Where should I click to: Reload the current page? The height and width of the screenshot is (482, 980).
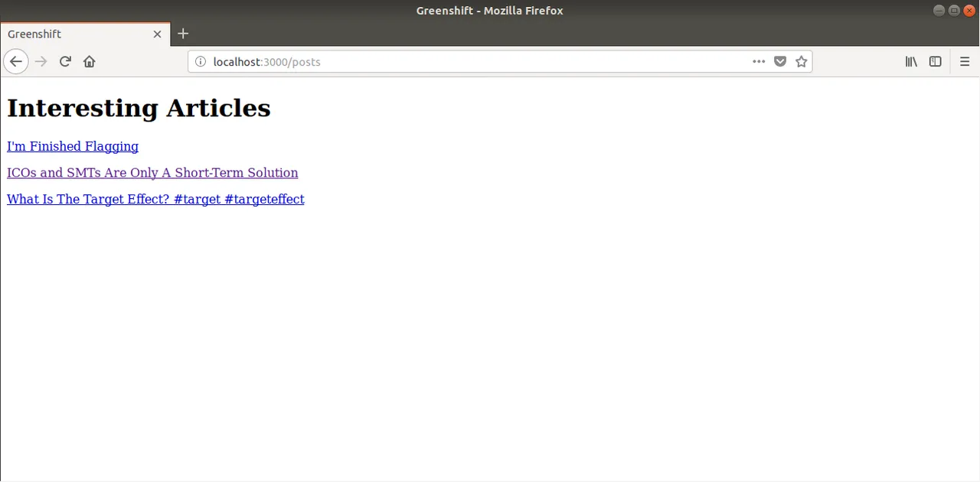[65, 61]
